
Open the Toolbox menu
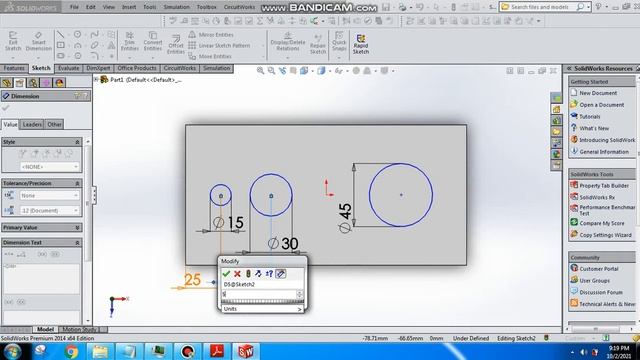click(207, 7)
